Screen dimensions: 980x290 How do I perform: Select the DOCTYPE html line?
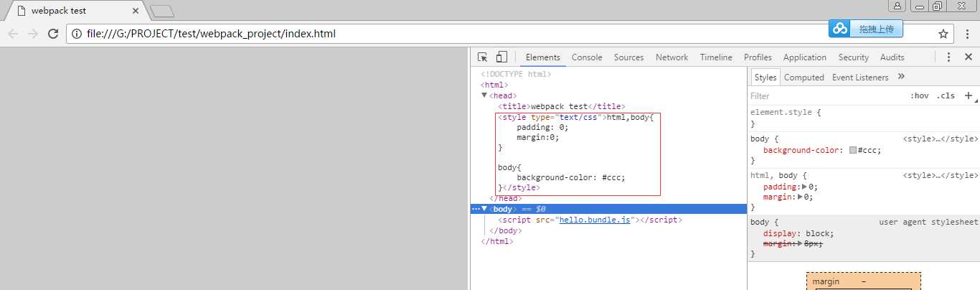coord(516,74)
